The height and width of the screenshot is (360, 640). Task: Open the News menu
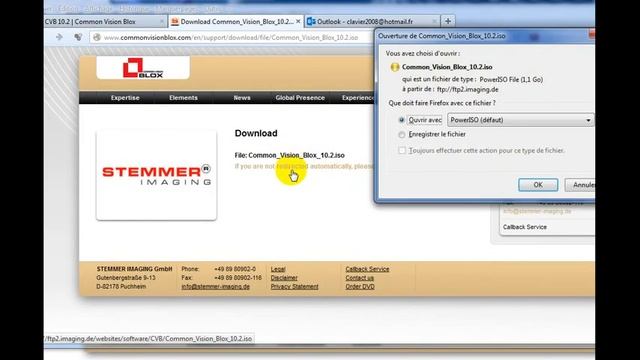coord(242,98)
